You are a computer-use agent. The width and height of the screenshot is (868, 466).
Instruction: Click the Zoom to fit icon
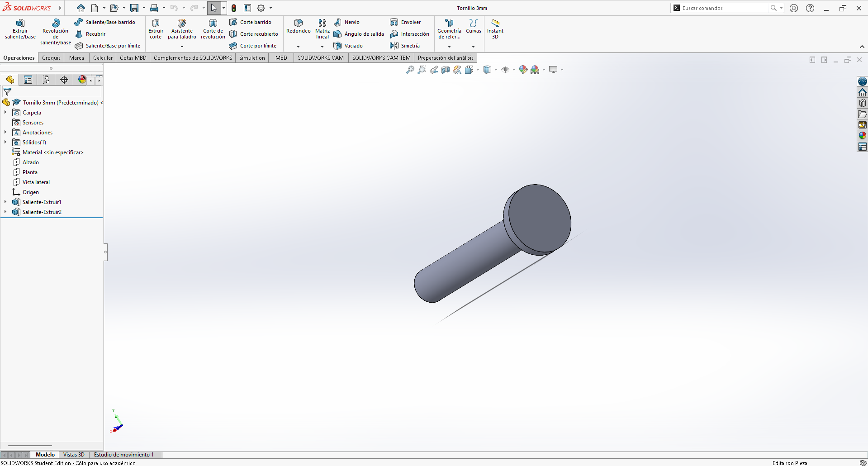pos(410,70)
